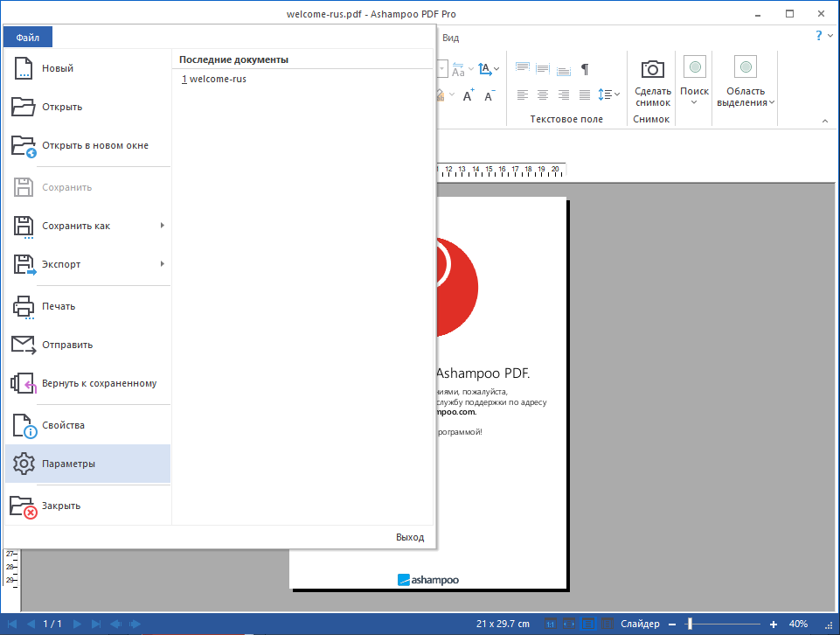Click the 40% zoom value
Screen dimensions: 840x635
click(798, 624)
